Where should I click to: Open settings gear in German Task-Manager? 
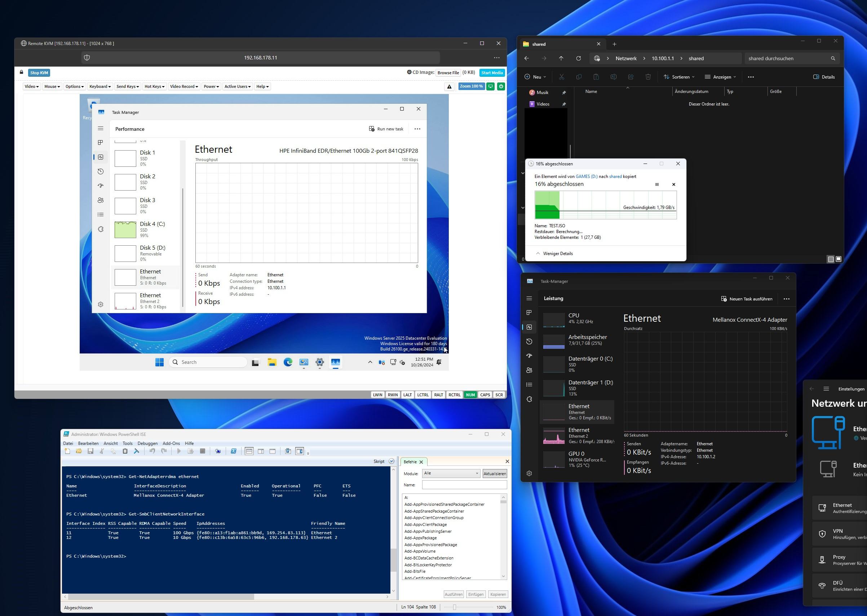pos(529,473)
